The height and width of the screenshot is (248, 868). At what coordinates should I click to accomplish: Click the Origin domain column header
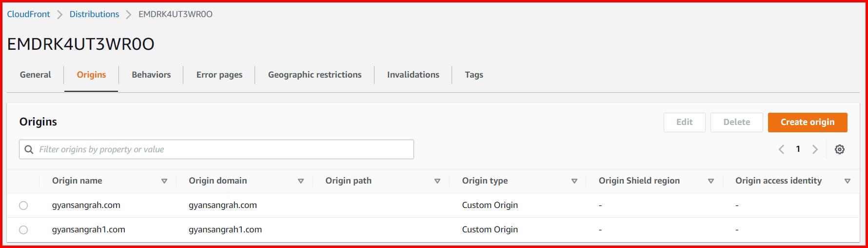point(218,181)
